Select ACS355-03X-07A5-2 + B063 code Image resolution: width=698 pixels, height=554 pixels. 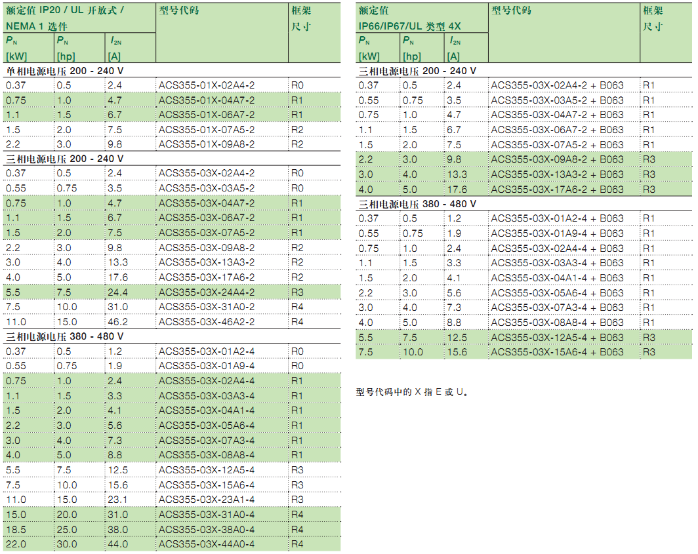coord(557,145)
